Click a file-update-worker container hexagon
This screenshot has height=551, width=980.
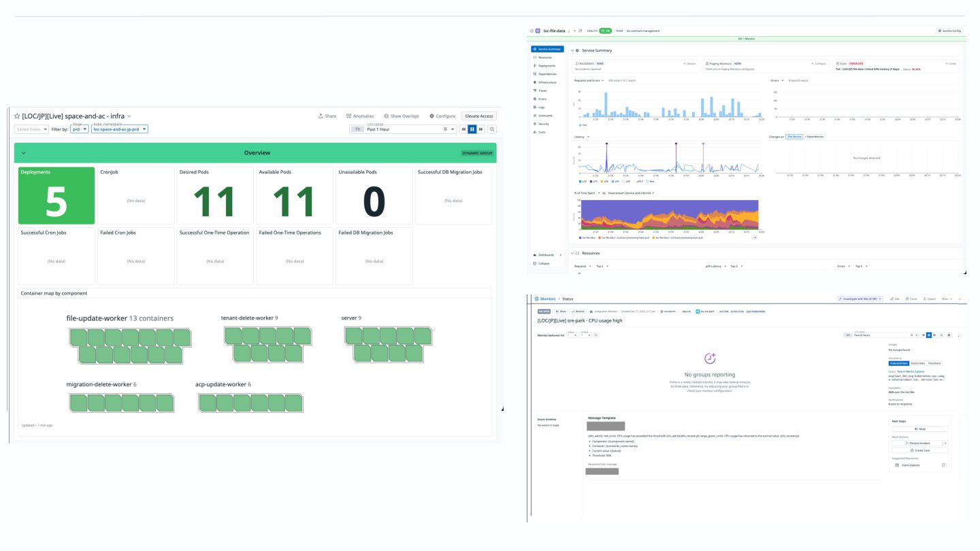[x=78, y=337]
